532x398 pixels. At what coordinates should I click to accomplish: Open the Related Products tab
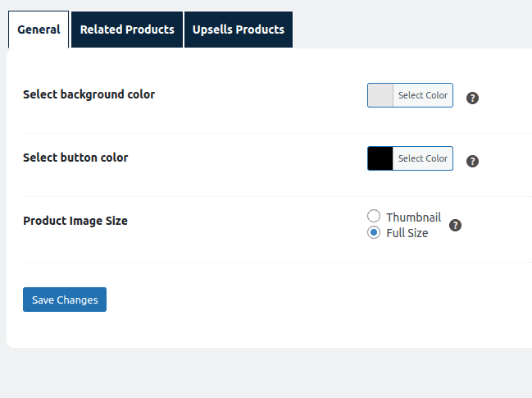[x=127, y=30]
